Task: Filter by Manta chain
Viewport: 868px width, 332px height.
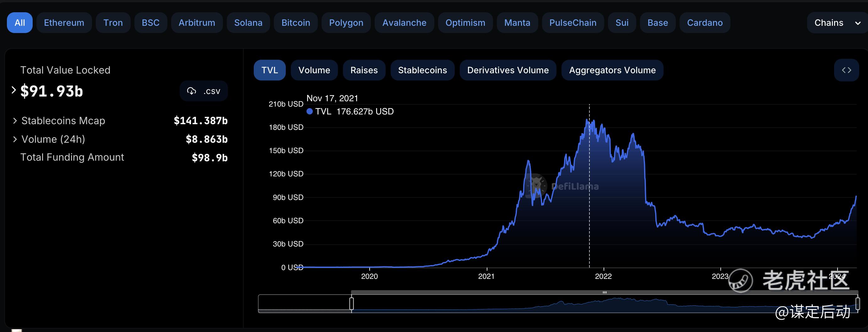Action: [517, 23]
